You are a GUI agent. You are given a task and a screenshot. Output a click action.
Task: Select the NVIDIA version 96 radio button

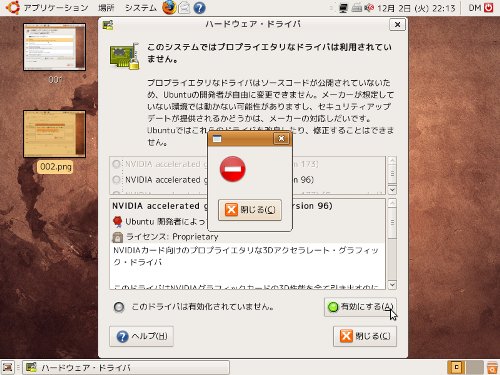117,180
